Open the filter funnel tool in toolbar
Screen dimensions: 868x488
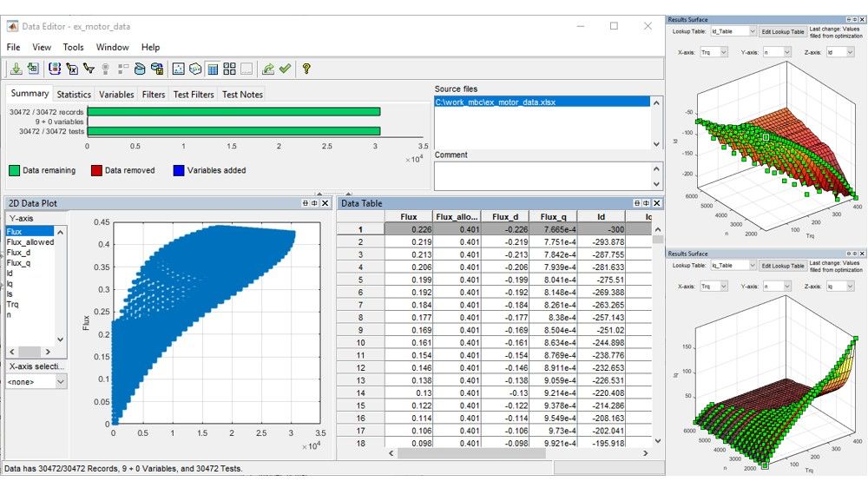(x=89, y=69)
